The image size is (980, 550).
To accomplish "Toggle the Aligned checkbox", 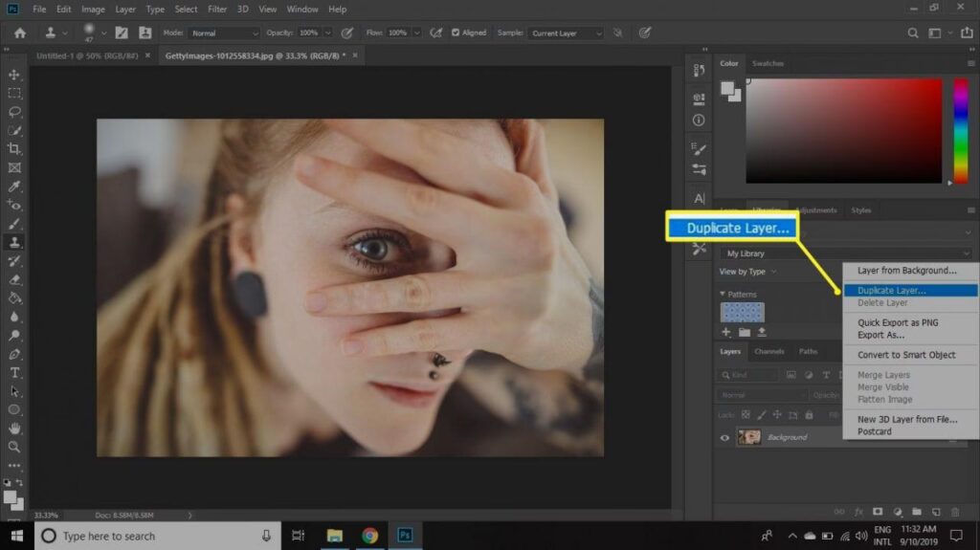I will tap(455, 33).
